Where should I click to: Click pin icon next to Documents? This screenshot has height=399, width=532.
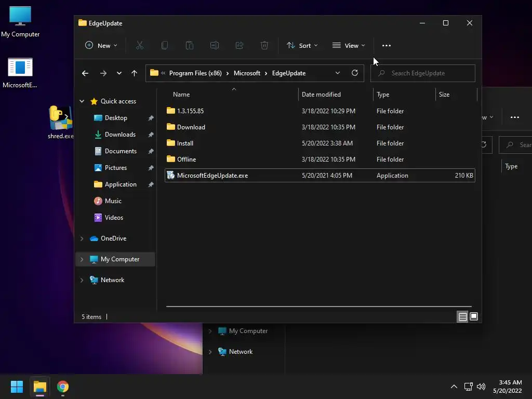tap(151, 151)
